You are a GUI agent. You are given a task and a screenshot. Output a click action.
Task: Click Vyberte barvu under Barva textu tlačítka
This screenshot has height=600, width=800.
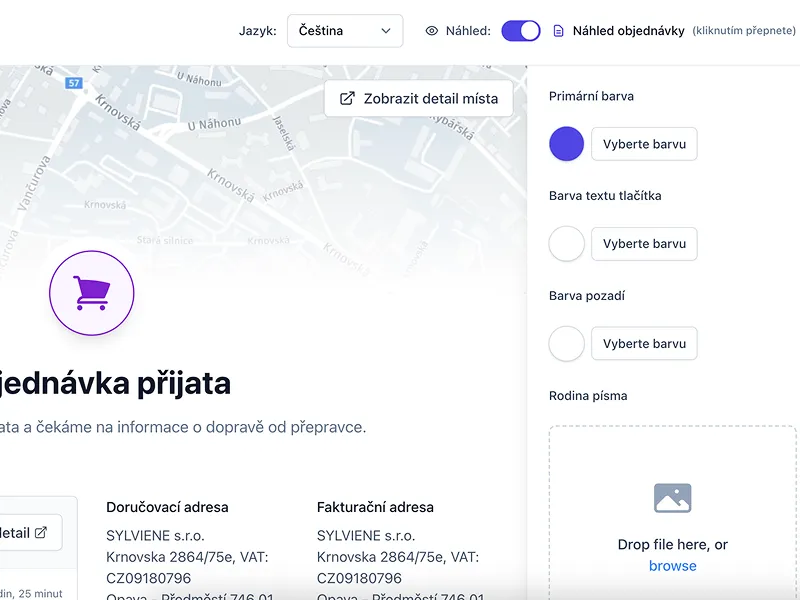pyautogui.click(x=644, y=244)
